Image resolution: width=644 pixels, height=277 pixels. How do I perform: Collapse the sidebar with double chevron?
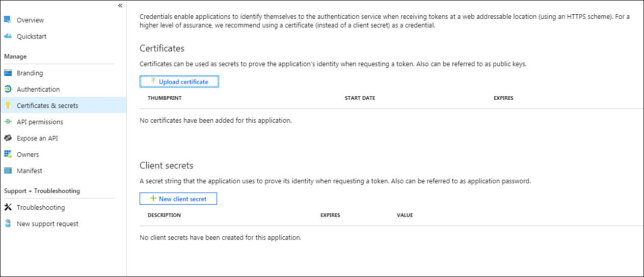tap(120, 6)
